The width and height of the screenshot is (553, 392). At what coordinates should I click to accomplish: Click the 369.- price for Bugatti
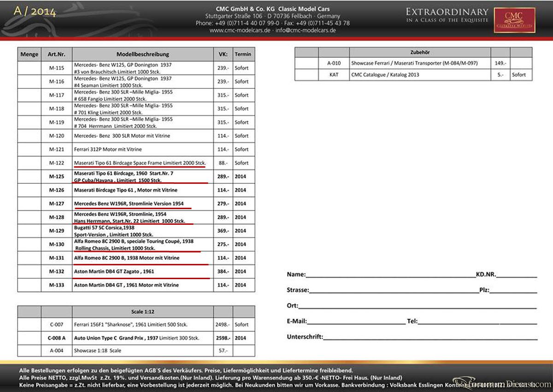(224, 231)
